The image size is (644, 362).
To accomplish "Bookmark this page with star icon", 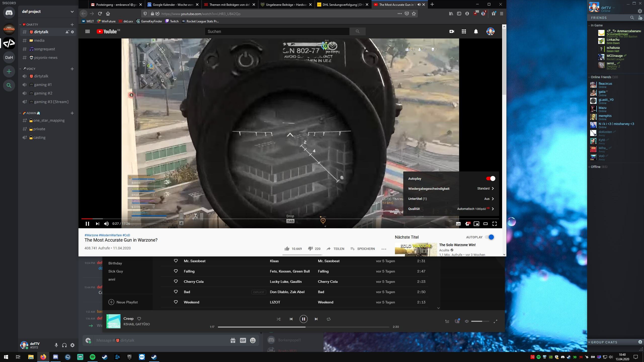I will pos(414,14).
